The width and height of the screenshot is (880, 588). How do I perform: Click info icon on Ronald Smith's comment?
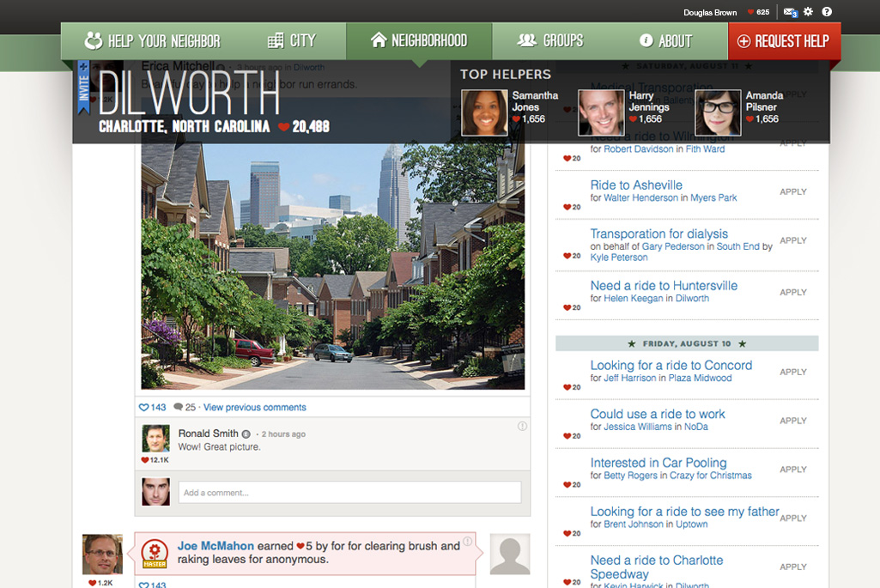coord(522,426)
